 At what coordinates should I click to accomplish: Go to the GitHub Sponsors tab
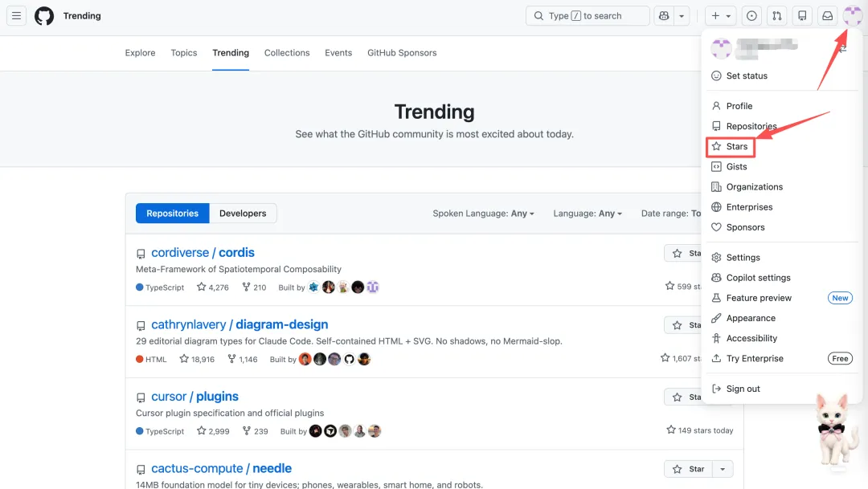pyautogui.click(x=402, y=52)
